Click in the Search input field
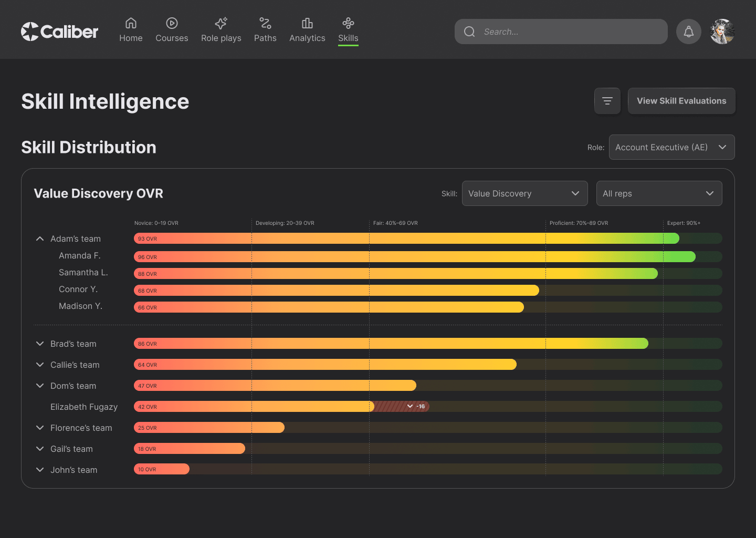The height and width of the screenshot is (538, 756). pos(561,32)
